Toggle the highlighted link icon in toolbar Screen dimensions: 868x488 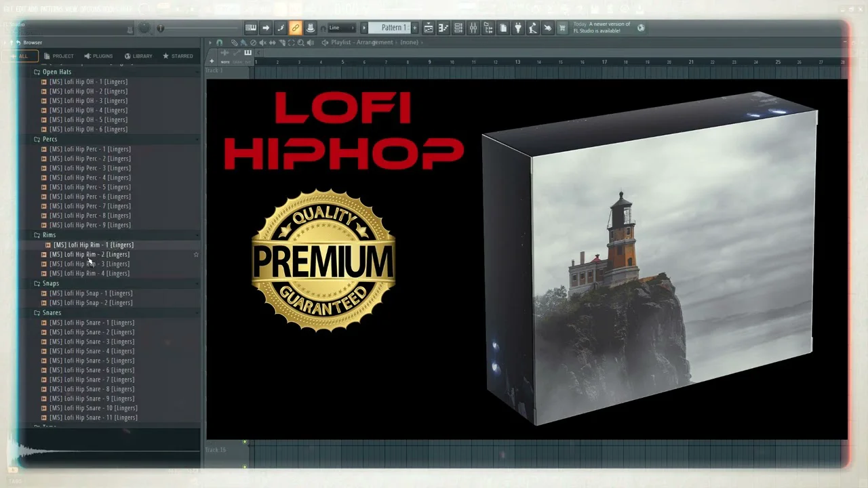295,28
